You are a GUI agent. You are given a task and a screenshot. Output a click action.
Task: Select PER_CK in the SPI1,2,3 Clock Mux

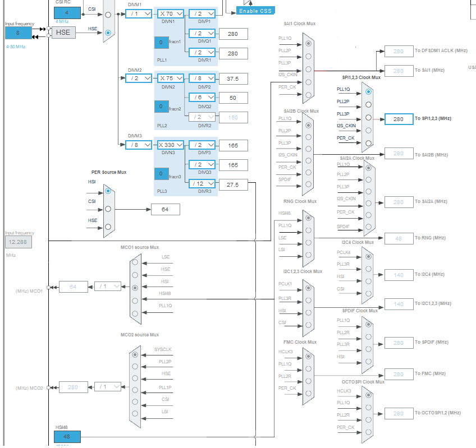[369, 143]
